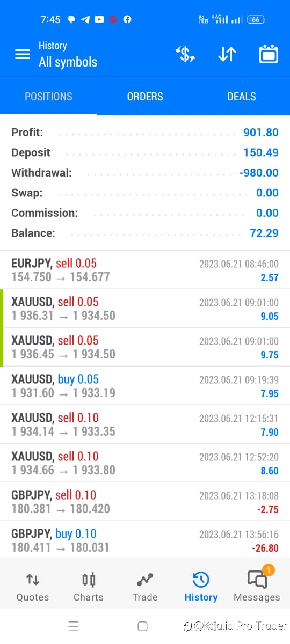290x644 pixels.
Task: Tap the Android home button
Action: (x=142, y=626)
